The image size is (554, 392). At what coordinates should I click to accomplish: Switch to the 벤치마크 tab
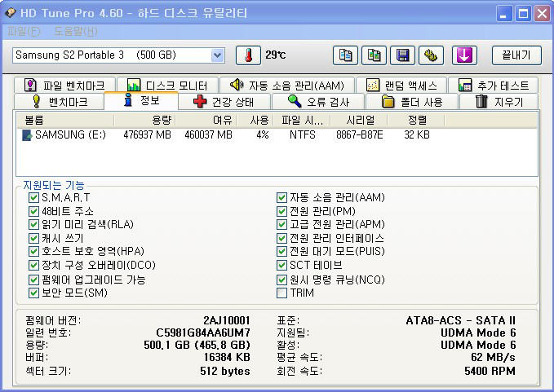59,102
